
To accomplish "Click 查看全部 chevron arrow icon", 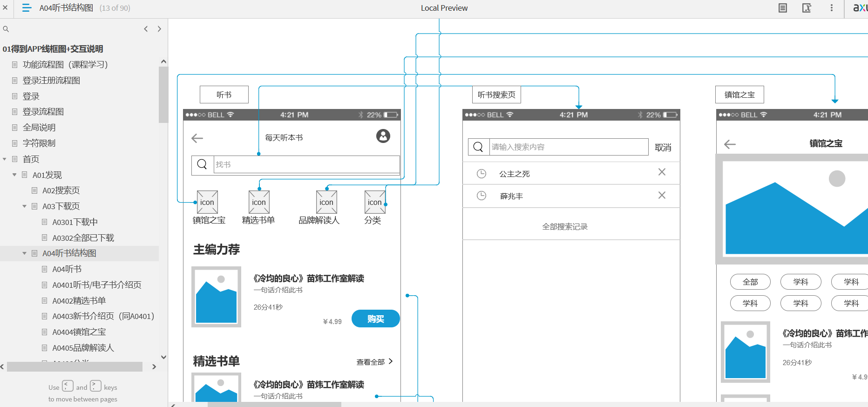I will tap(391, 361).
